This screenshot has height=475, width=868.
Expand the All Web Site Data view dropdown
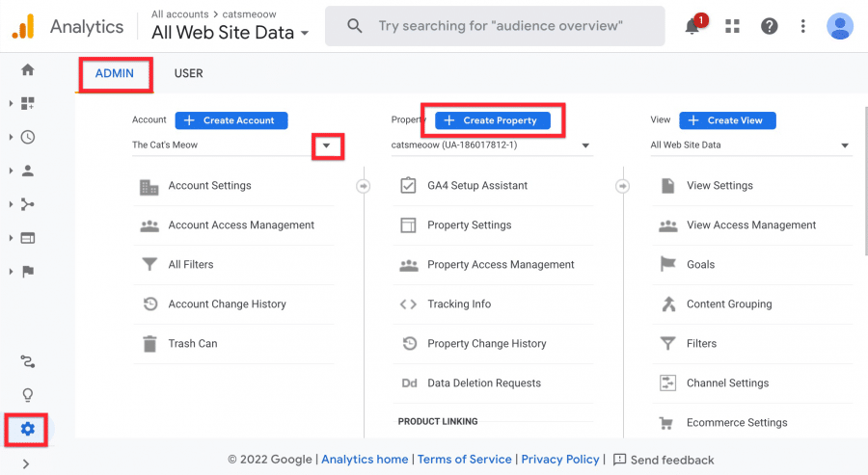click(x=845, y=146)
